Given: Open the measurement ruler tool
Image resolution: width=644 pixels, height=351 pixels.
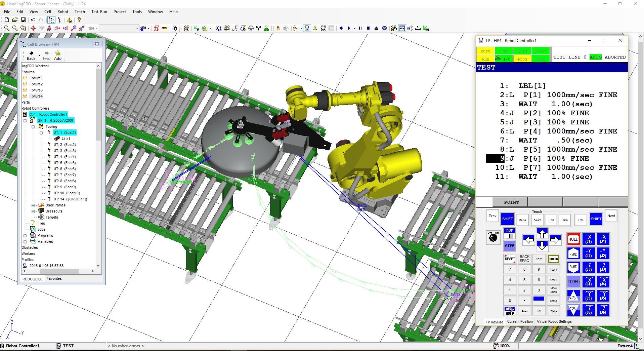Looking at the screenshot, I should click(165, 28).
